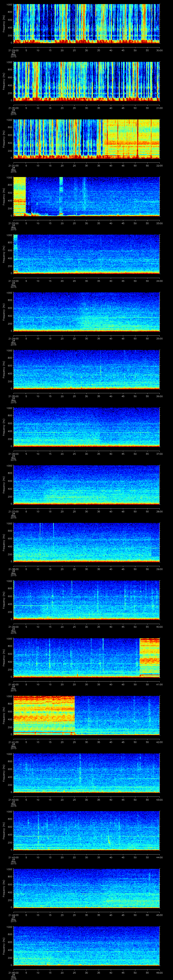The width and height of the screenshot is (173, 980).
Task: Select the spectrogram panel beginning at 21:35:00
Action: point(86,369)
